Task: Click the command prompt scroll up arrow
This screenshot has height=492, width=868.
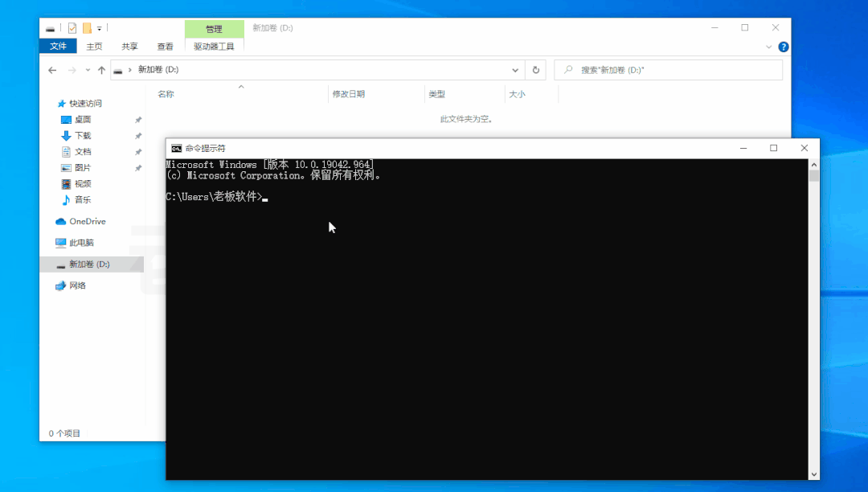Action: pyautogui.click(x=813, y=164)
